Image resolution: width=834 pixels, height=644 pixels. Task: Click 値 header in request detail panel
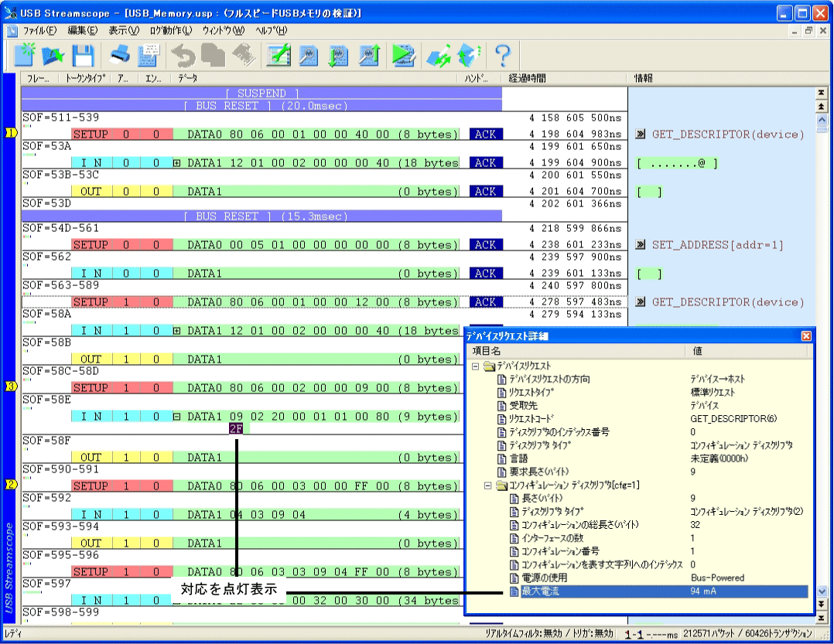point(747,351)
